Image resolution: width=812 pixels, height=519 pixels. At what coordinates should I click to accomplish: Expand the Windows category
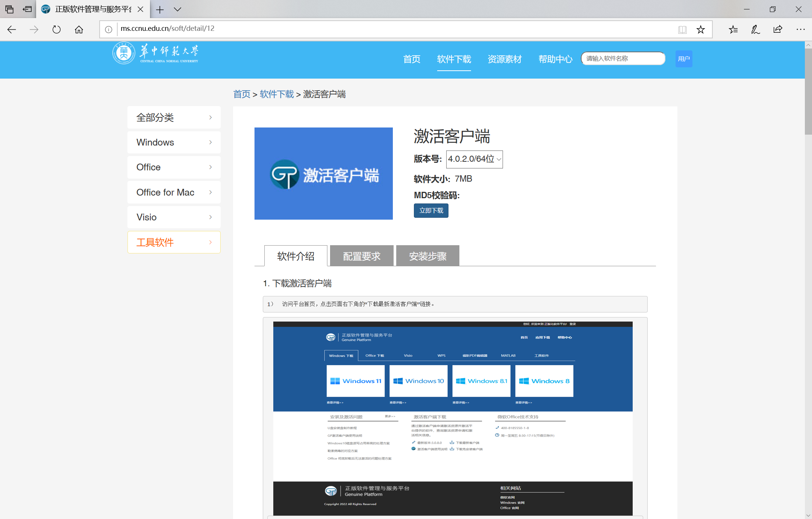174,142
